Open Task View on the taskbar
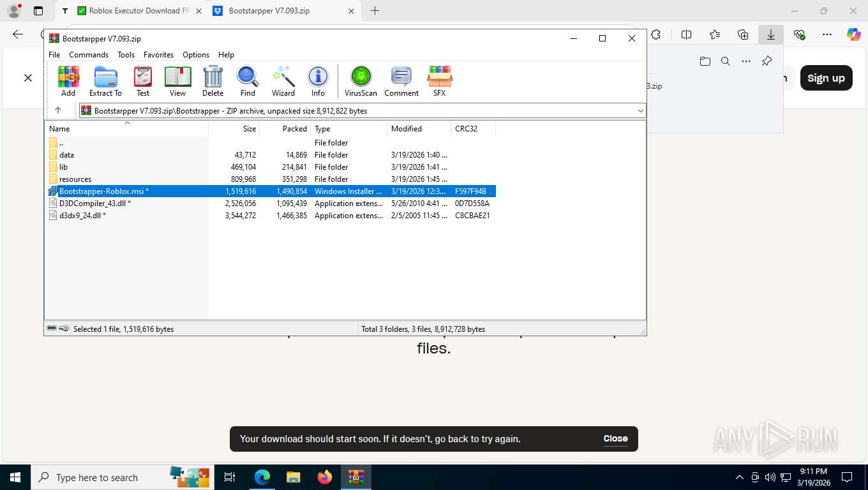Viewport: 868px width, 490px height. 230,477
